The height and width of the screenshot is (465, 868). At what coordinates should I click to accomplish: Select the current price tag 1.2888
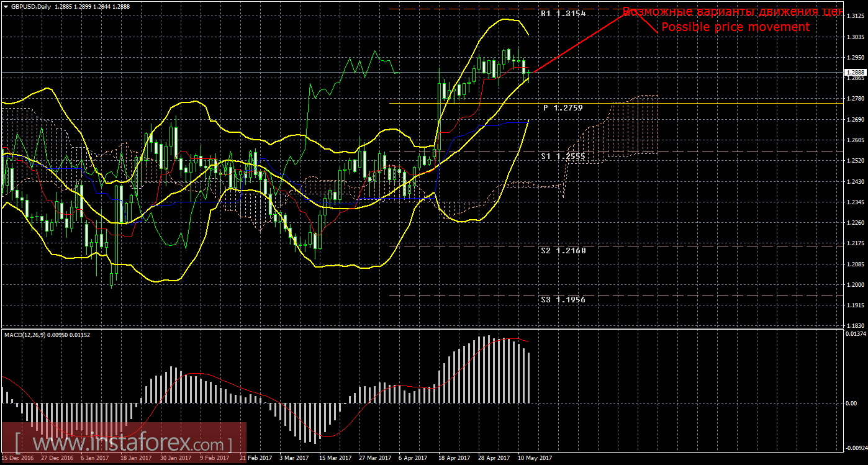pos(856,71)
